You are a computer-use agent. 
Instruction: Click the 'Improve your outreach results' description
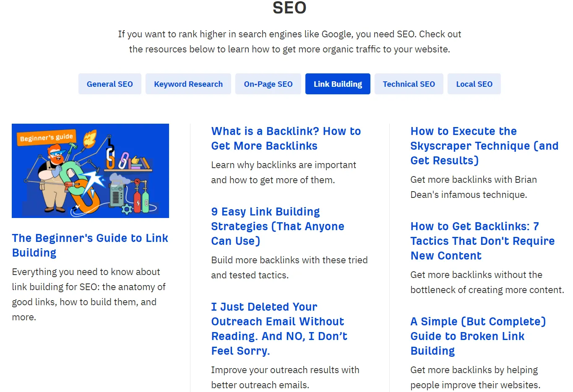(x=285, y=377)
